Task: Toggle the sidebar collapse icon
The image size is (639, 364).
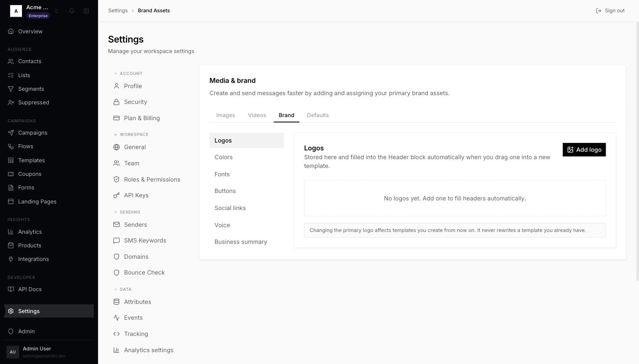Action: click(86, 11)
